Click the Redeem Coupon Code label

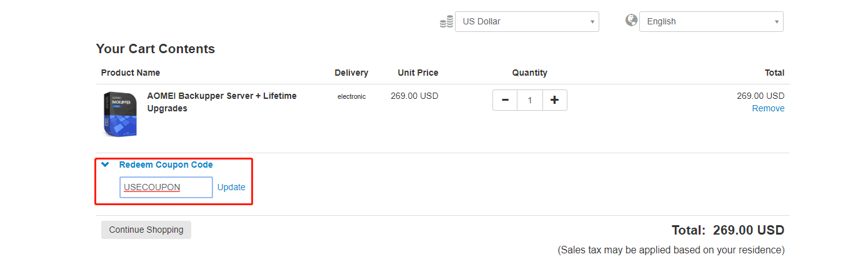[x=166, y=165]
